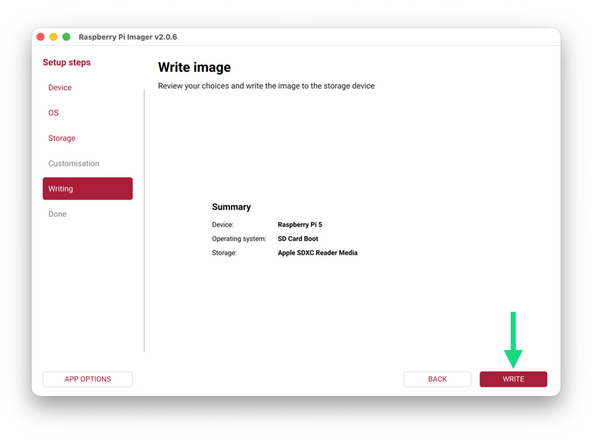The image size is (592, 444).
Task: Go back with the BACK button
Action: (x=437, y=379)
